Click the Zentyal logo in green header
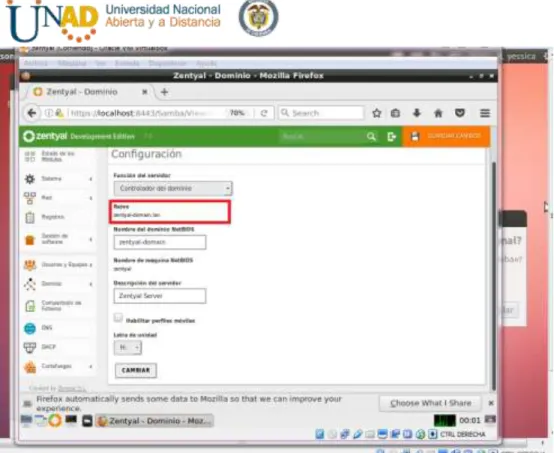554x453 pixels. 45,136
